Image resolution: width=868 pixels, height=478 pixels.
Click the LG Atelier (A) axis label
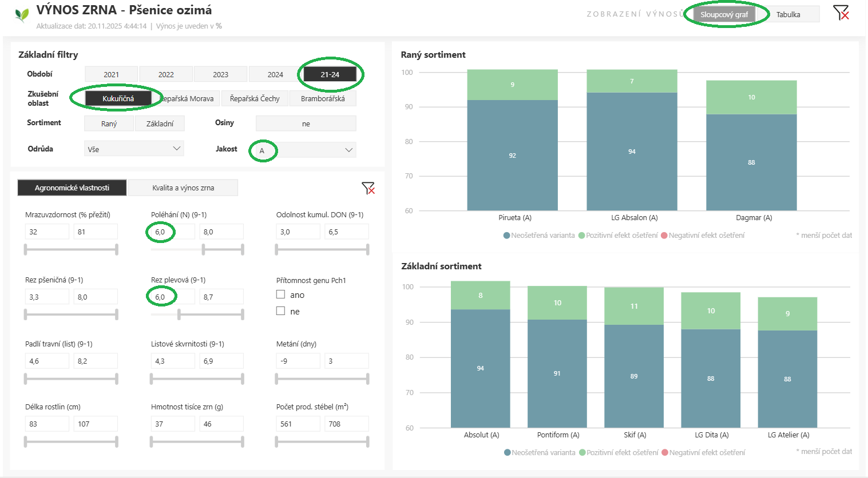(788, 435)
